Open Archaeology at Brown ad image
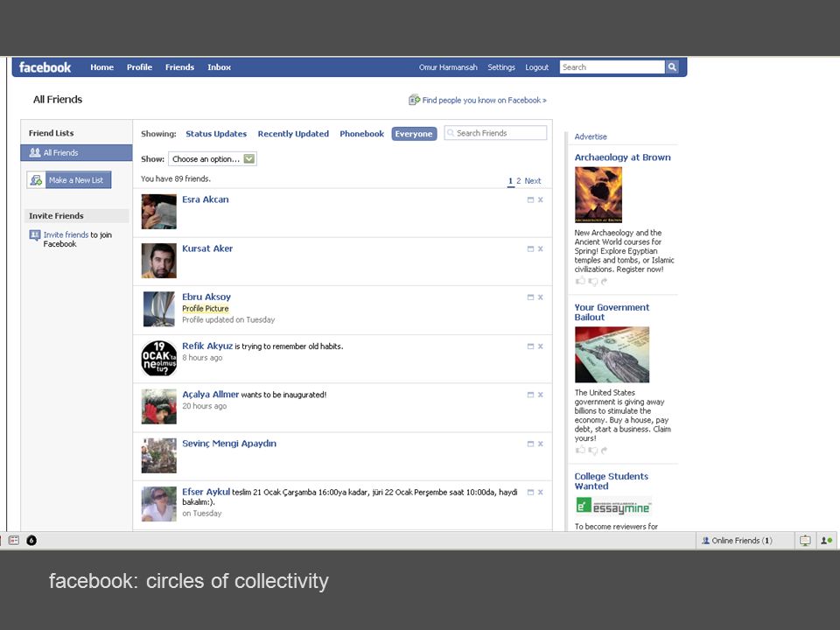The width and height of the screenshot is (840, 630). pyautogui.click(x=598, y=194)
